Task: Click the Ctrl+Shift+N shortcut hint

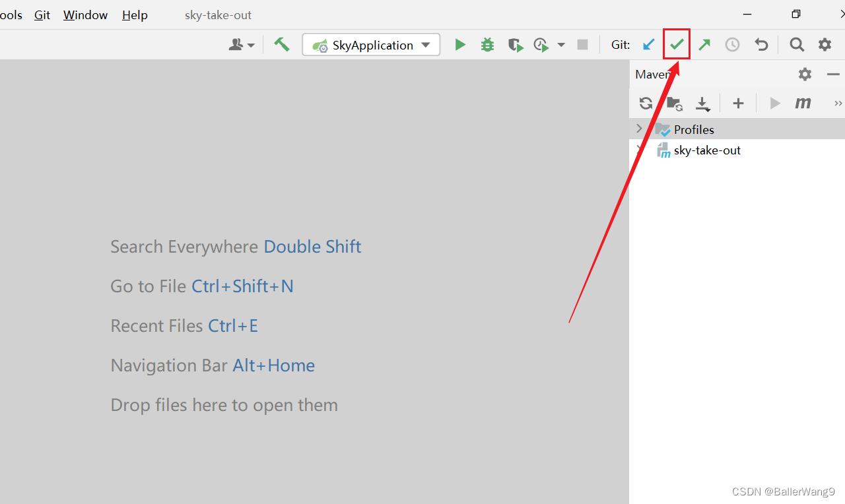Action: [x=242, y=286]
